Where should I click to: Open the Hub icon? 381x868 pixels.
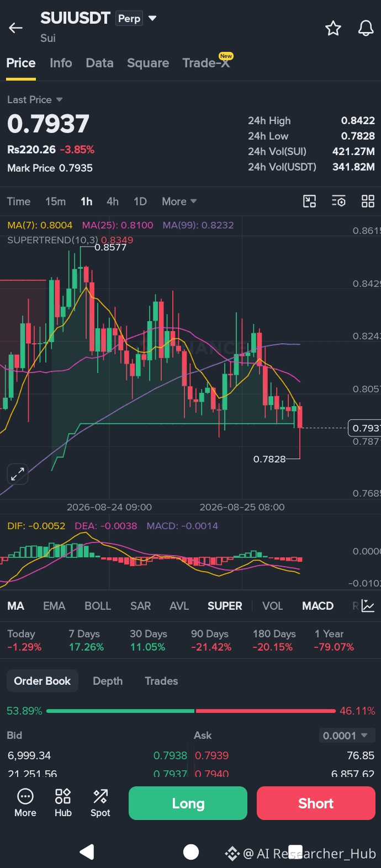tap(63, 803)
